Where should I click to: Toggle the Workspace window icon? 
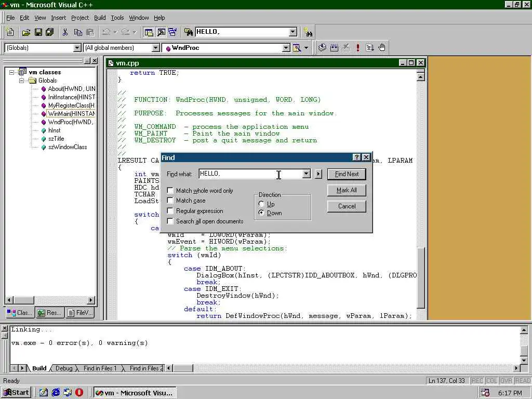pyautogui.click(x=149, y=32)
